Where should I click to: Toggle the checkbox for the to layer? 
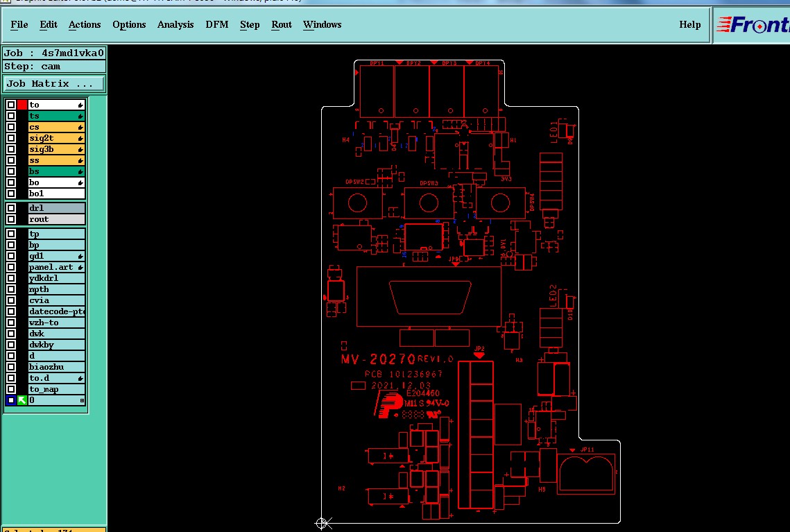coord(11,105)
